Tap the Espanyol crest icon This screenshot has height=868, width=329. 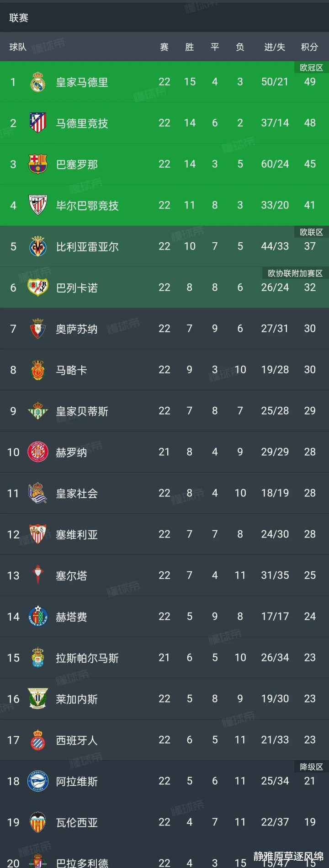click(38, 740)
